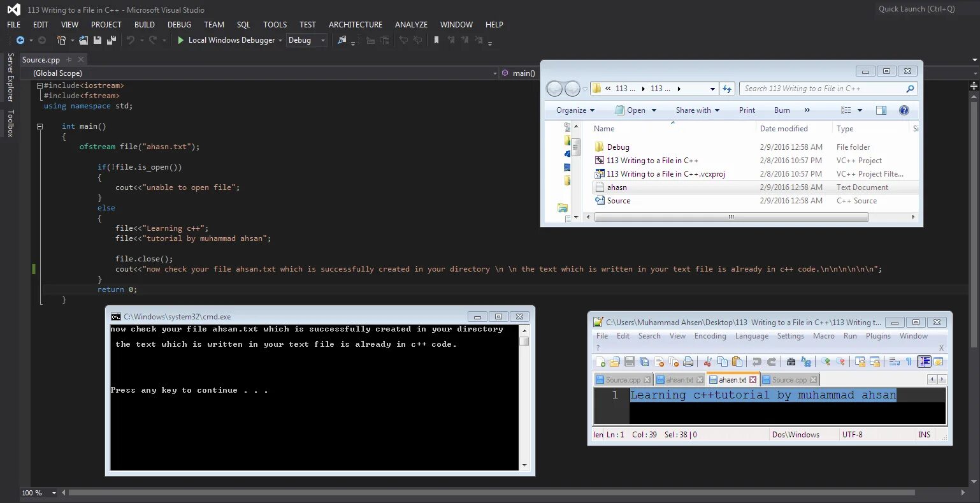980x503 pixels.
Task: Click the Replace icon in Notepad++ toolbar
Action: 806,362
